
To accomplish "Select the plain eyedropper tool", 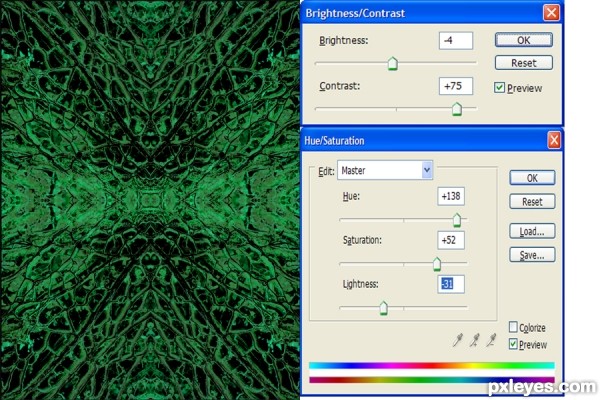I will pyautogui.click(x=458, y=340).
